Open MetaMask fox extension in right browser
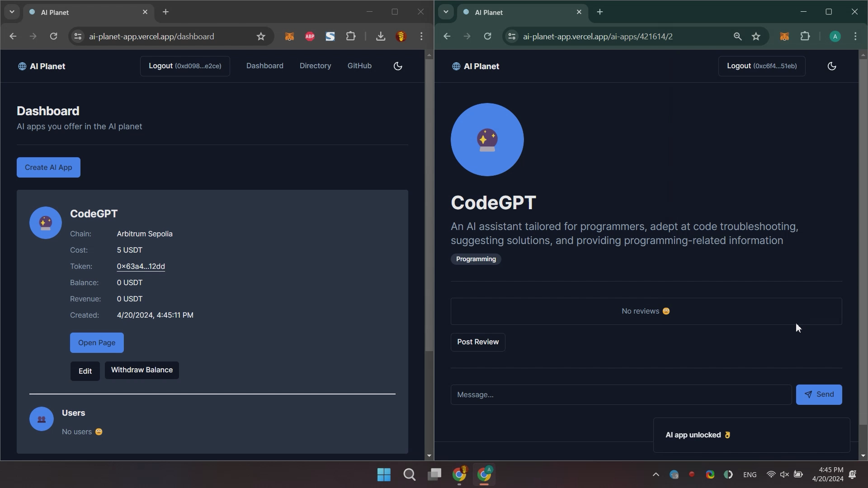The width and height of the screenshot is (868, 488). (x=784, y=37)
